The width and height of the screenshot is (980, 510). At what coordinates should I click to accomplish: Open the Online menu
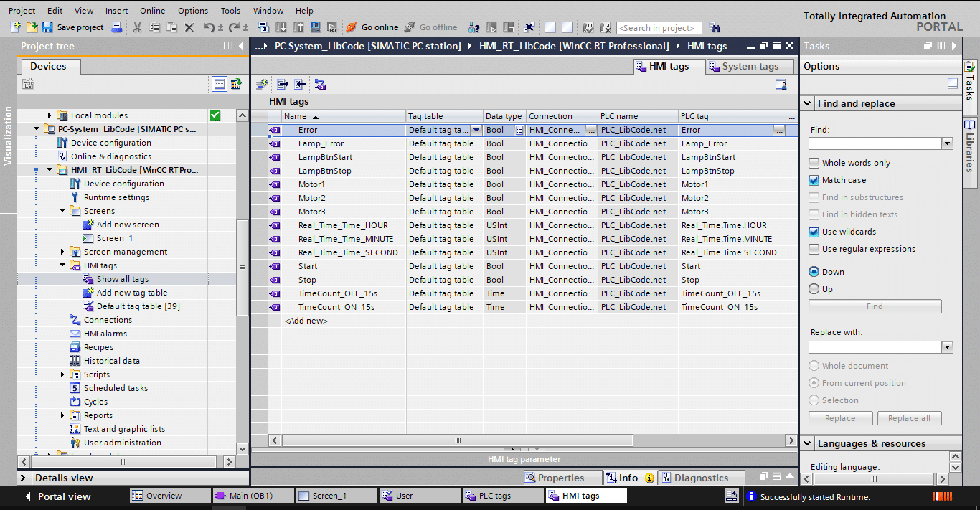[152, 11]
